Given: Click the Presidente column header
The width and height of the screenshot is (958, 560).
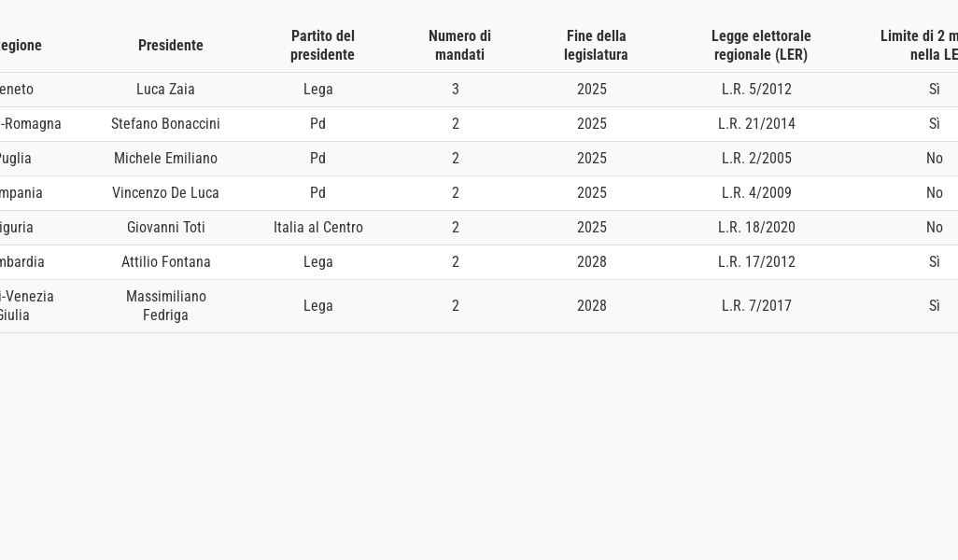Looking at the screenshot, I should 170,45.
